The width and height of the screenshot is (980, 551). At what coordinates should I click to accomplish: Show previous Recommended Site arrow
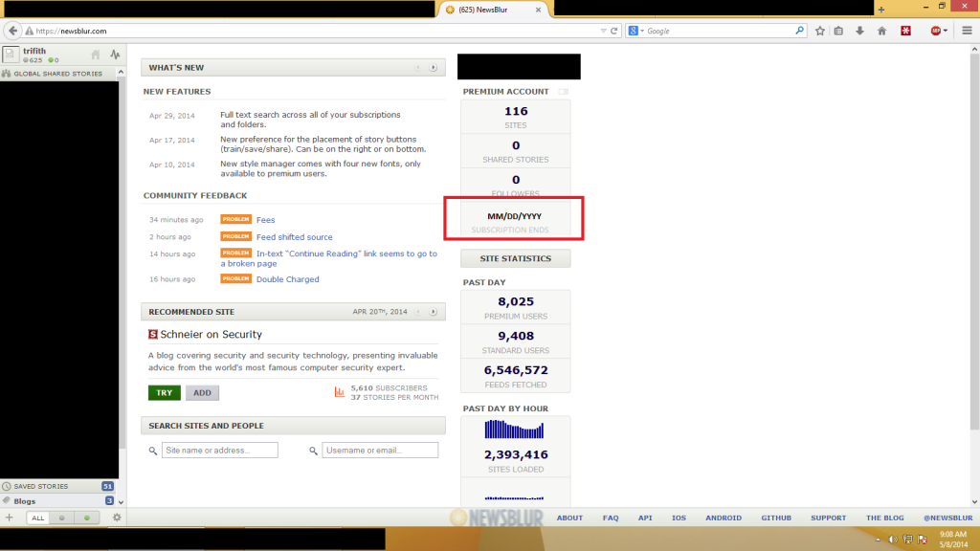pos(418,312)
